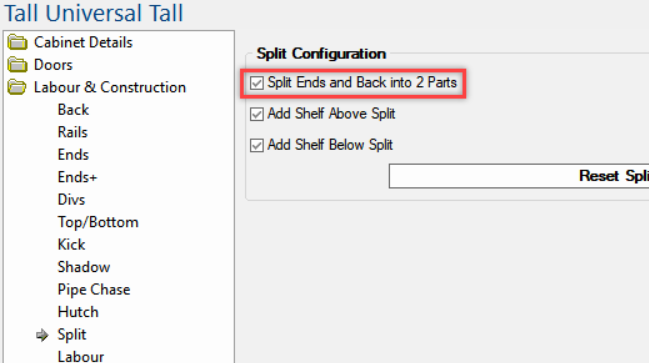Select the Ends+ item
Viewport: 649px width, 363px height.
(77, 177)
